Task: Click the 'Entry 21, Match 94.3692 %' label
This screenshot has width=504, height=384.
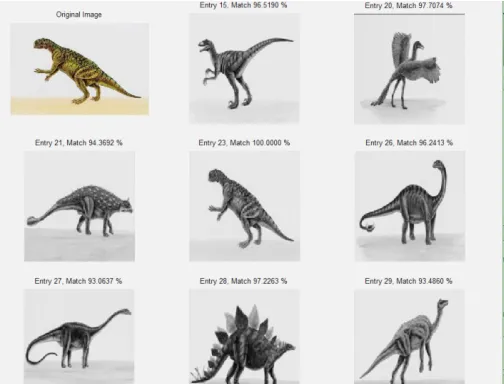Action: click(79, 143)
